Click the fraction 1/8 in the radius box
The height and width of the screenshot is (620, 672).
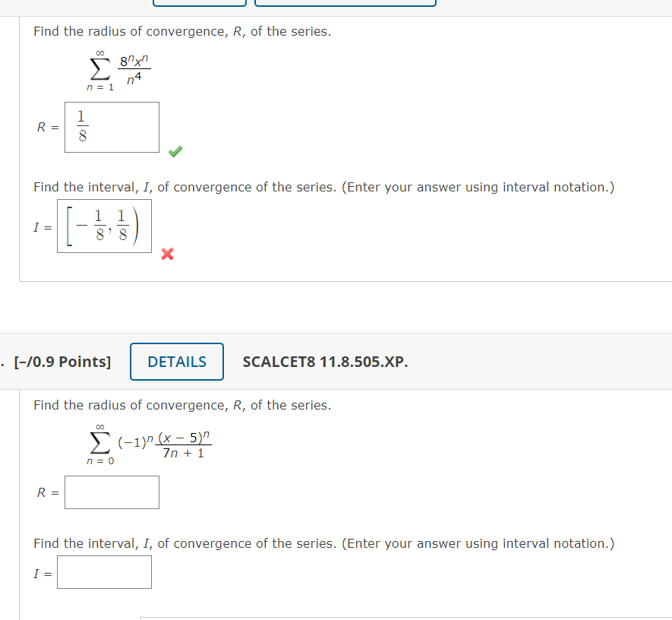tap(80, 126)
